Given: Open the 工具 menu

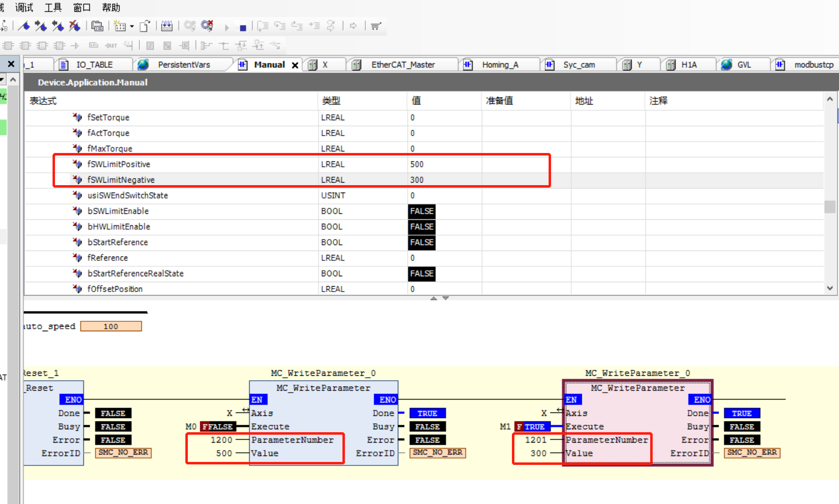Looking at the screenshot, I should (x=53, y=7).
